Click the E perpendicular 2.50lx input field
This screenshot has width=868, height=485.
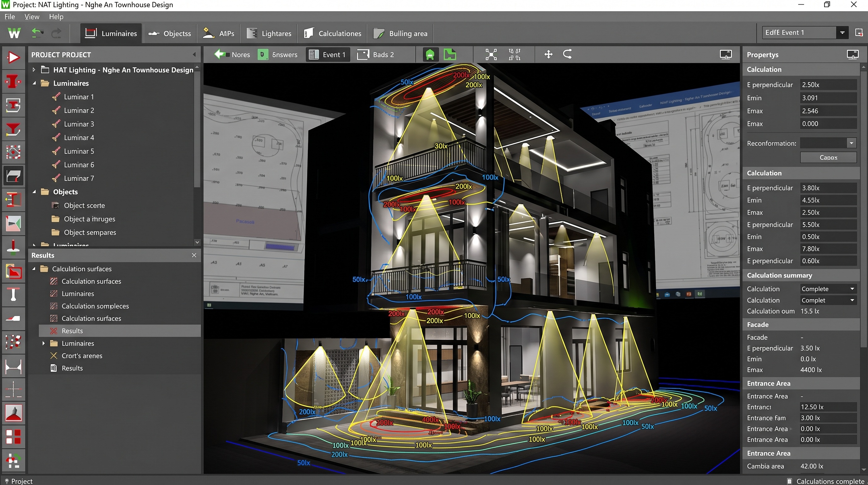(828, 85)
